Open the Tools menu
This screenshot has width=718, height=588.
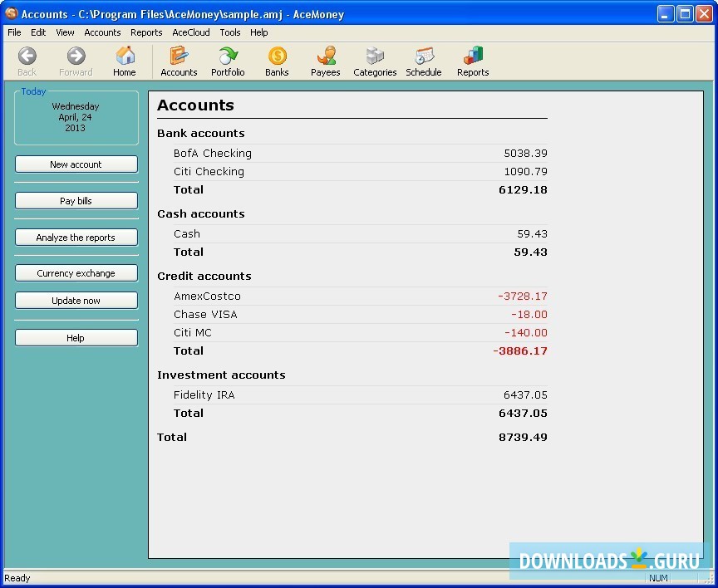(x=230, y=32)
